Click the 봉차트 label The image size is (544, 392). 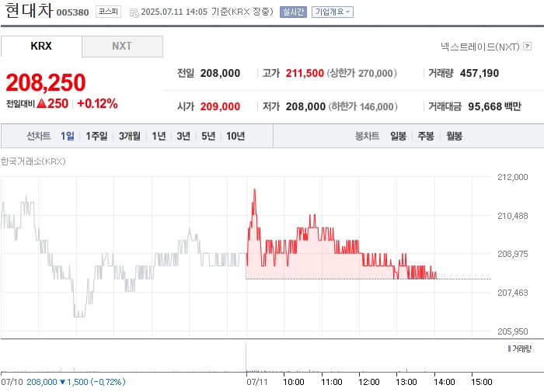click(367, 136)
